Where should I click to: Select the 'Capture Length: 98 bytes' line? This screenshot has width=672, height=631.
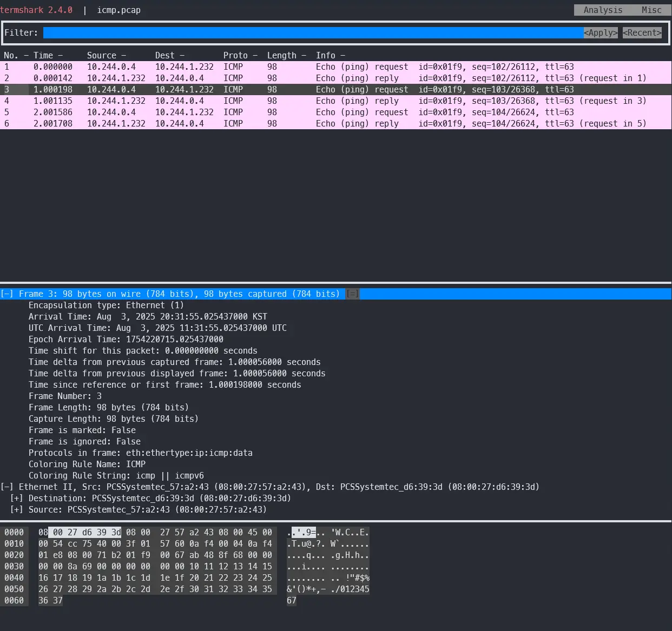[x=114, y=419]
